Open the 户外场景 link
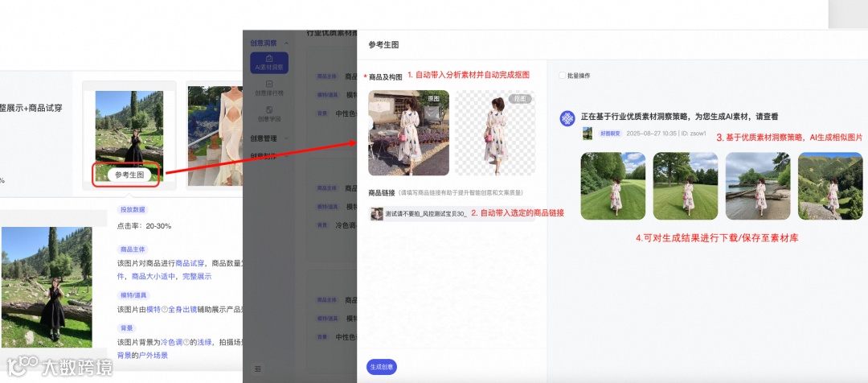This screenshot has height=383, width=868. tap(154, 356)
